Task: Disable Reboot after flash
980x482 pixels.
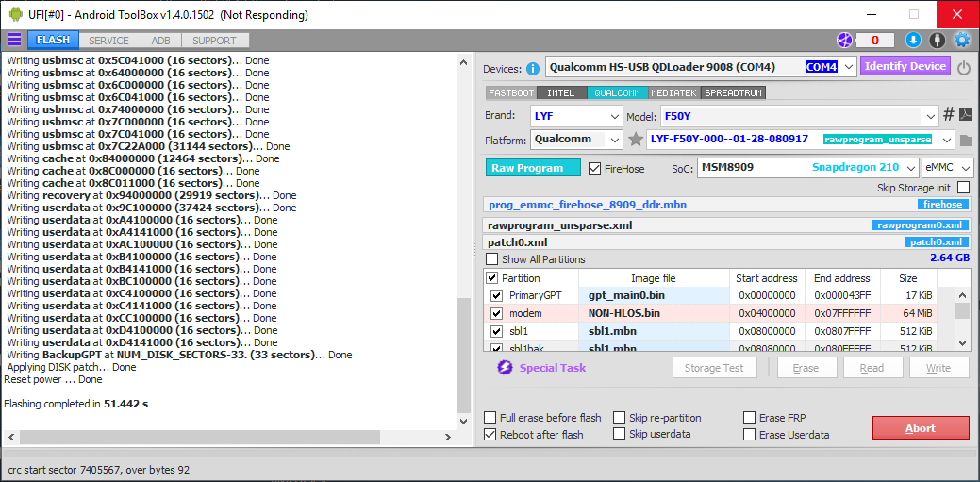Action: click(x=490, y=435)
